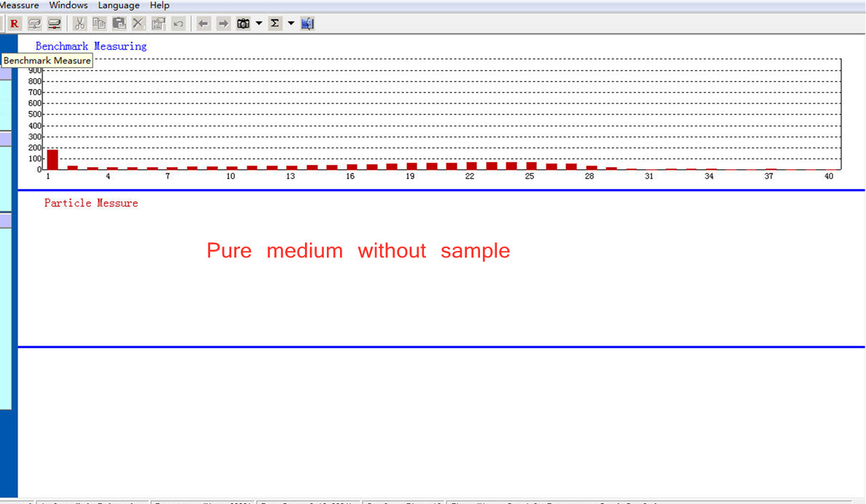This screenshot has width=866, height=504.
Task: Go to previous record with left arrow
Action: pyautogui.click(x=204, y=23)
